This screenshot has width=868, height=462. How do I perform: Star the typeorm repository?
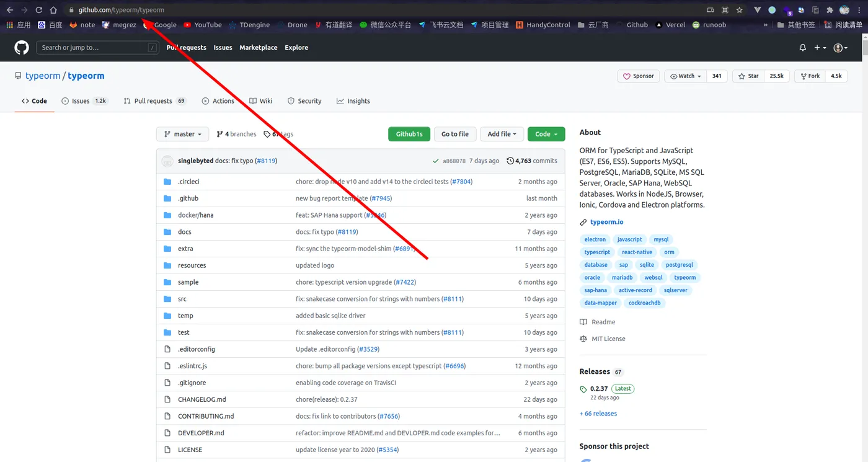coord(748,76)
